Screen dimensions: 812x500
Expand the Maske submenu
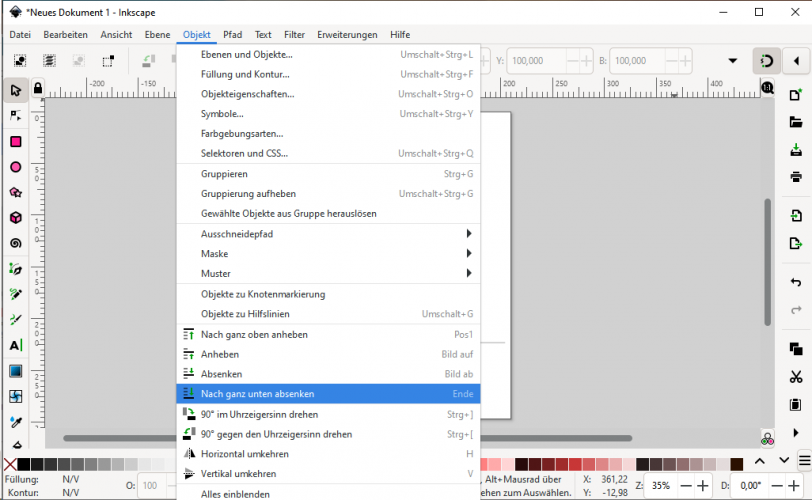pos(328,254)
